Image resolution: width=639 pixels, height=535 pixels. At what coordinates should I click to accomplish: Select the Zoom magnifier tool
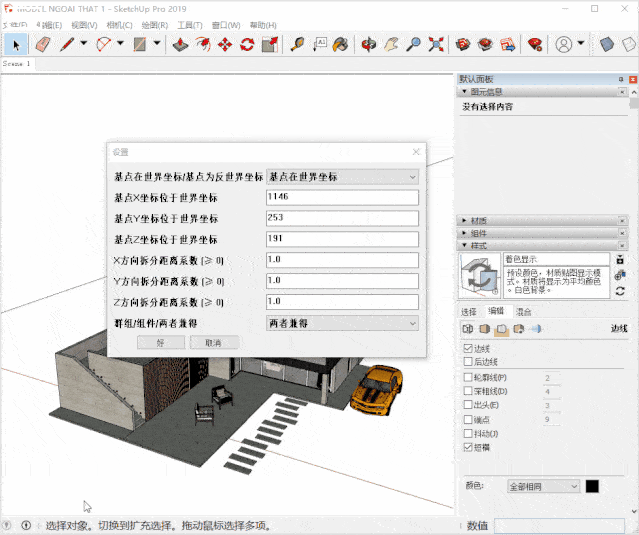coord(413,44)
